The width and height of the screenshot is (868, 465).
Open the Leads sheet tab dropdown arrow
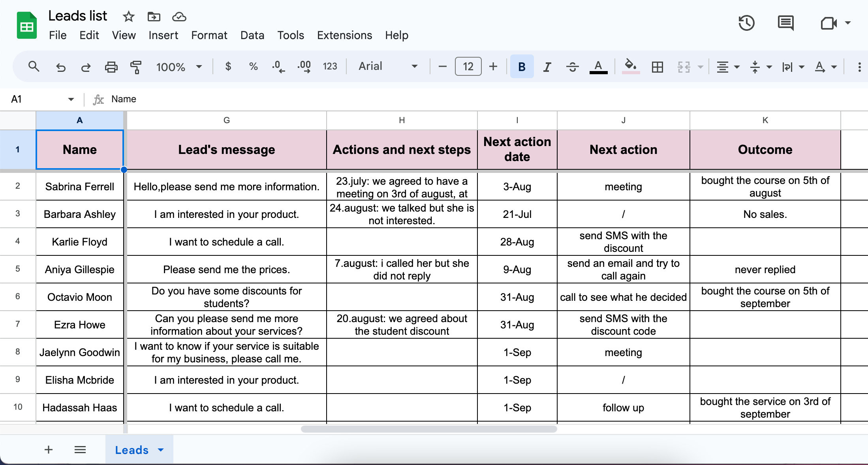pyautogui.click(x=161, y=450)
